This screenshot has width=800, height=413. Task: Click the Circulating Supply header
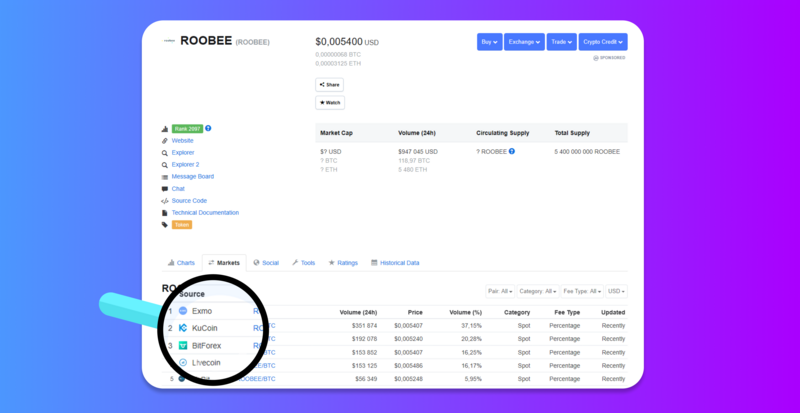(x=503, y=133)
